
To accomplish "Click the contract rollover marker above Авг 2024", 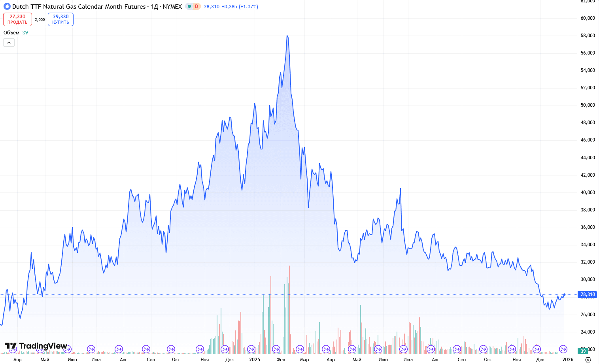I will [119, 349].
